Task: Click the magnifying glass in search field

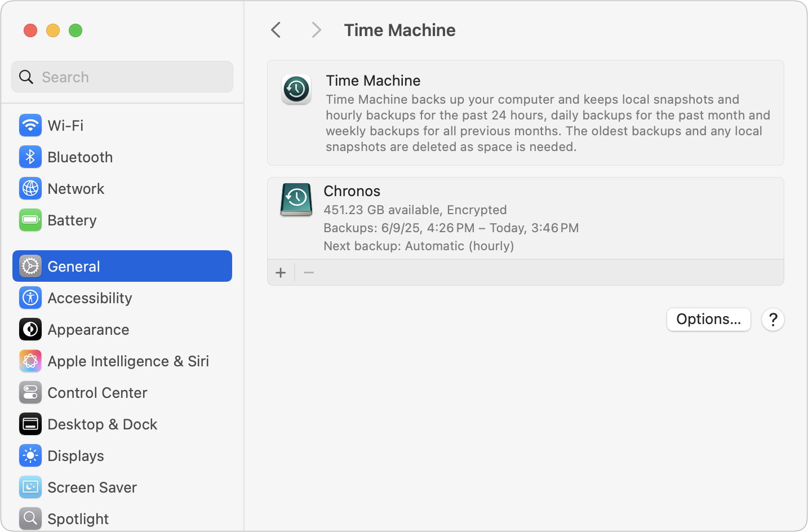Action: coord(26,77)
